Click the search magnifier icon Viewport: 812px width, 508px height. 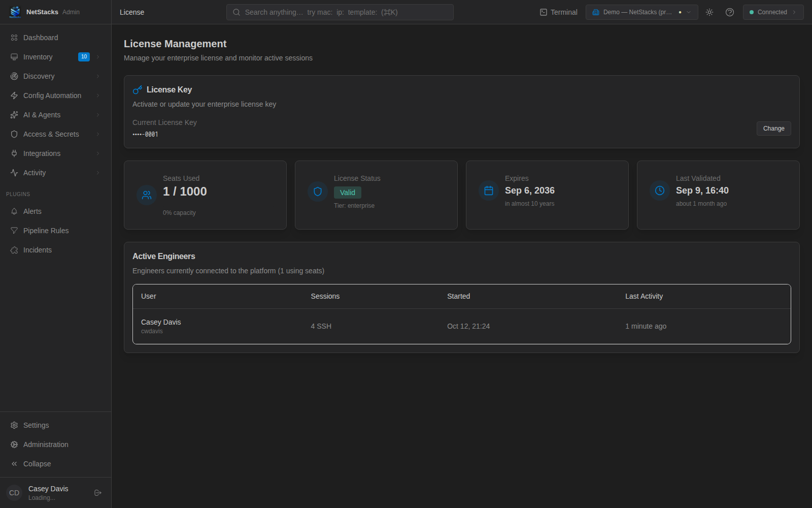tap(236, 12)
